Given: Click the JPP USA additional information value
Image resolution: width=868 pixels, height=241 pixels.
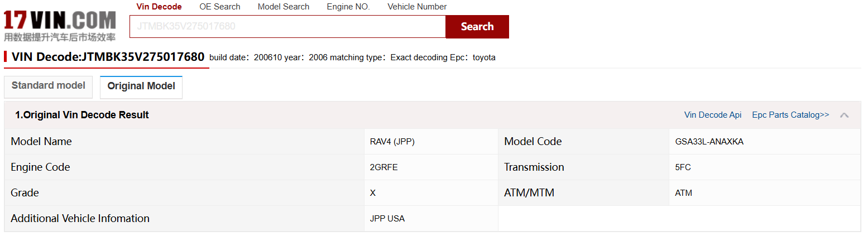Looking at the screenshot, I should pos(387,219).
